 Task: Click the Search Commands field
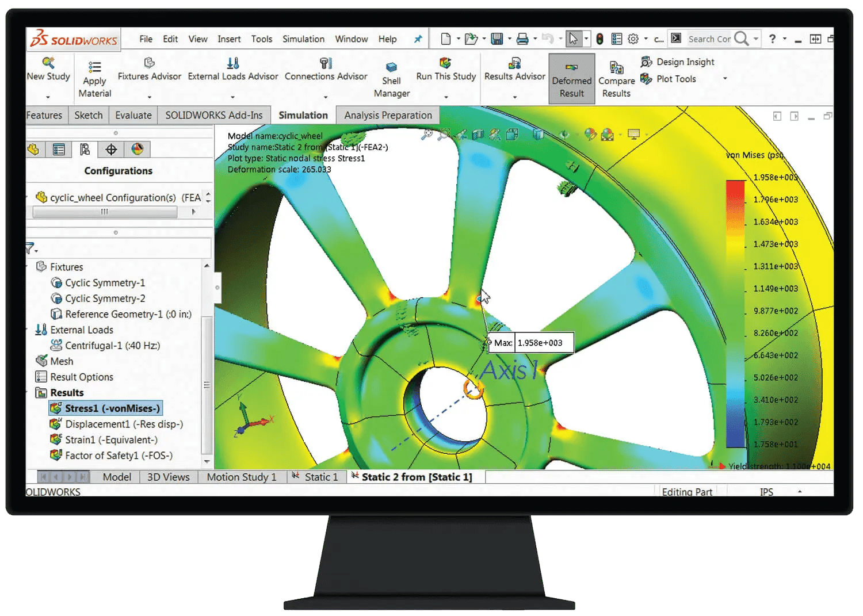coord(709,39)
